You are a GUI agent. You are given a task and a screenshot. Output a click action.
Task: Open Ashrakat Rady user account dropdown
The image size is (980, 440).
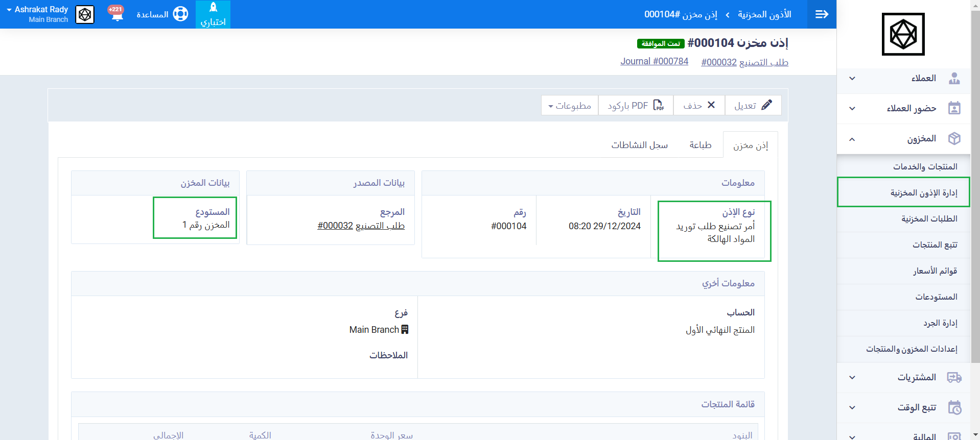[38, 14]
